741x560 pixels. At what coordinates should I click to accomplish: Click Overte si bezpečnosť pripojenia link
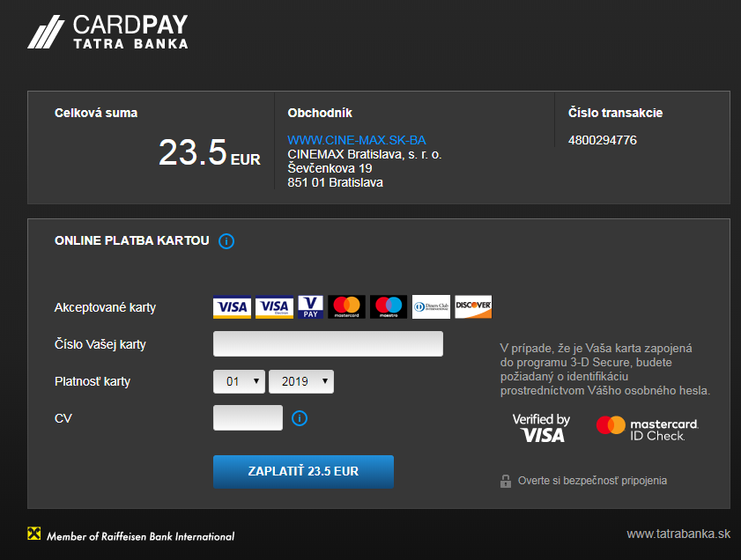(591, 481)
